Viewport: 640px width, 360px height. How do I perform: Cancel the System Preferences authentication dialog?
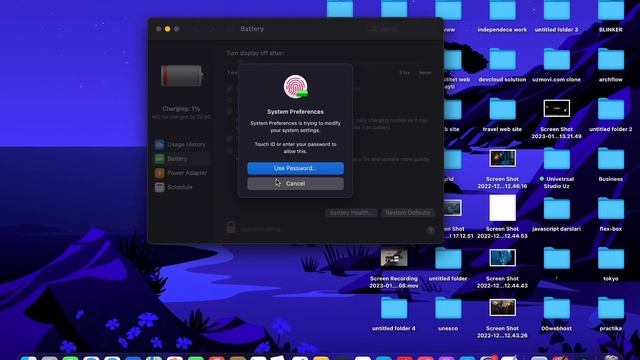(x=295, y=184)
